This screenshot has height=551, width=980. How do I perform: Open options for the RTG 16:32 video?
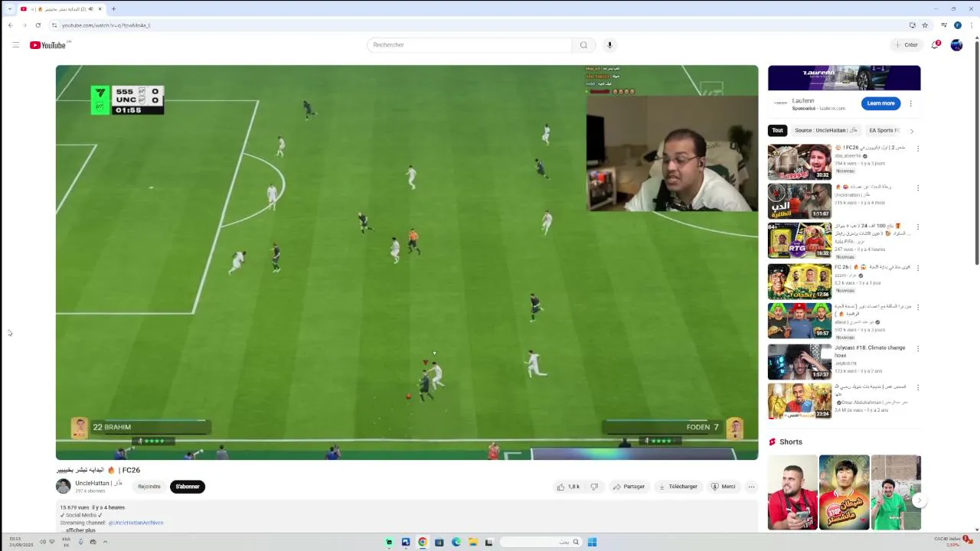coord(917,227)
